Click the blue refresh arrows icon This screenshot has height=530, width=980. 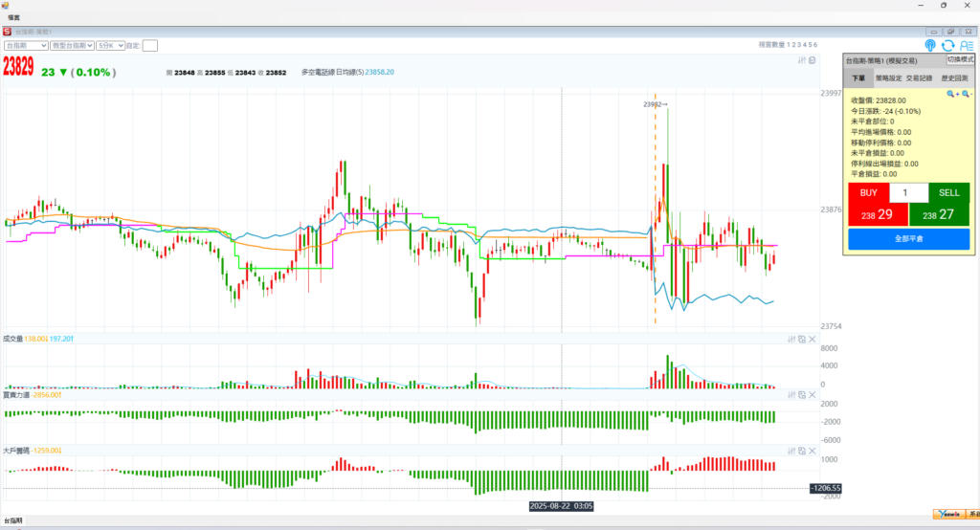[x=947, y=45]
